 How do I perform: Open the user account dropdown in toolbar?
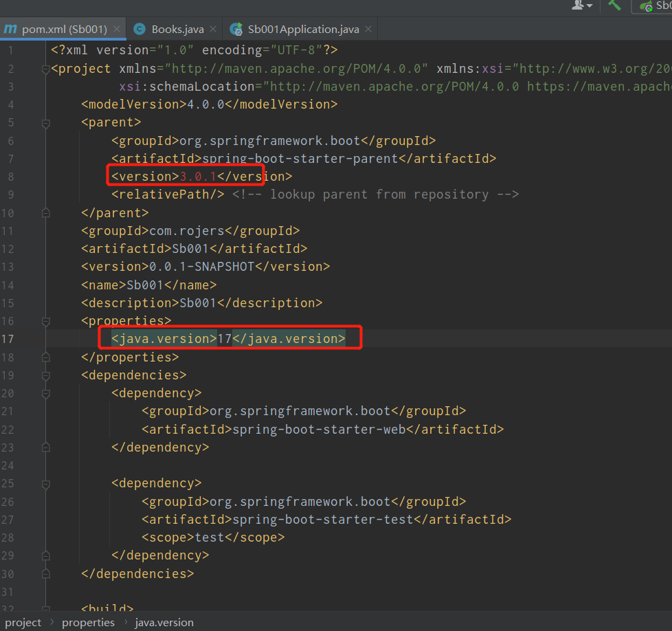point(582,5)
